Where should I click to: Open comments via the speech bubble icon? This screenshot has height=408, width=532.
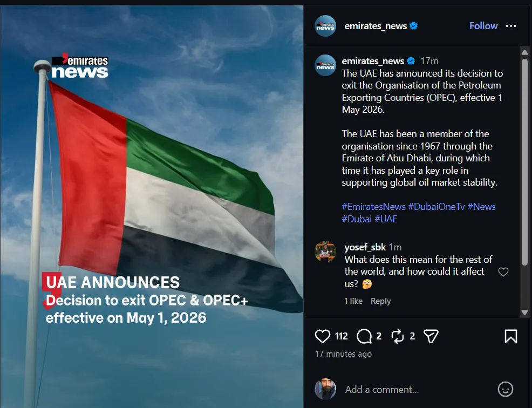[x=364, y=336]
